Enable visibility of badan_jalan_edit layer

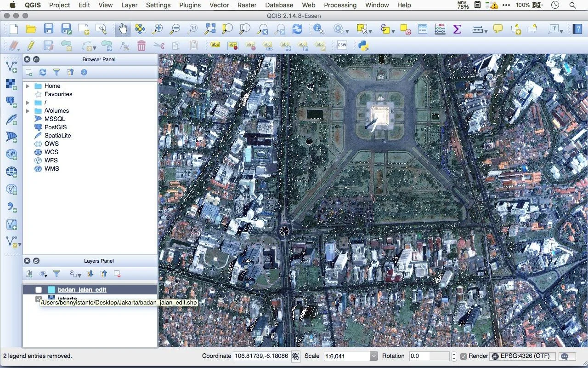click(x=39, y=290)
